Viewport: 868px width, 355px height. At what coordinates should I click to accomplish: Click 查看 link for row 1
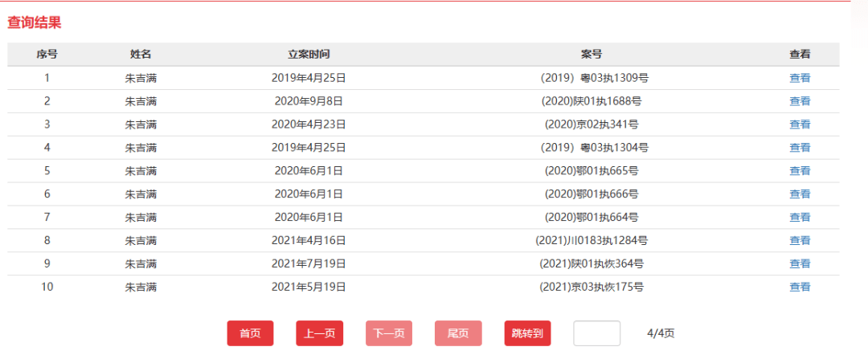(x=799, y=78)
